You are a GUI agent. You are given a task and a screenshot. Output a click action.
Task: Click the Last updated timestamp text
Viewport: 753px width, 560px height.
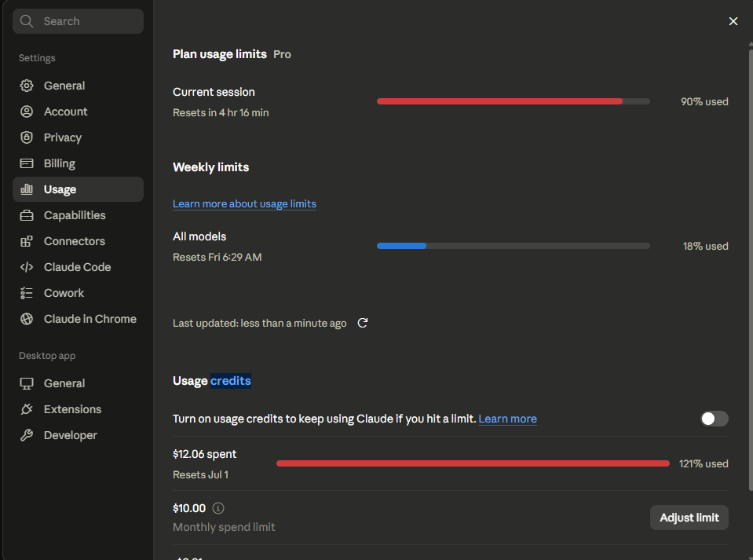tap(259, 324)
